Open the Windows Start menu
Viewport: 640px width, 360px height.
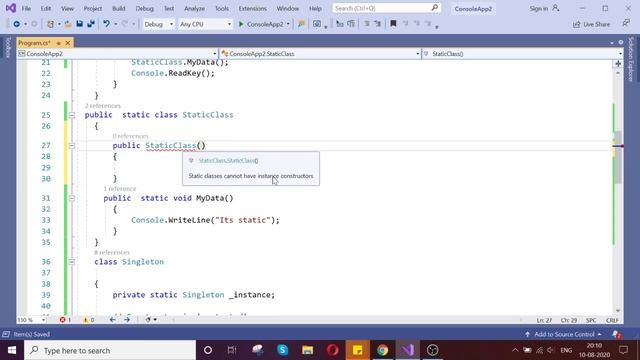(x=12, y=350)
